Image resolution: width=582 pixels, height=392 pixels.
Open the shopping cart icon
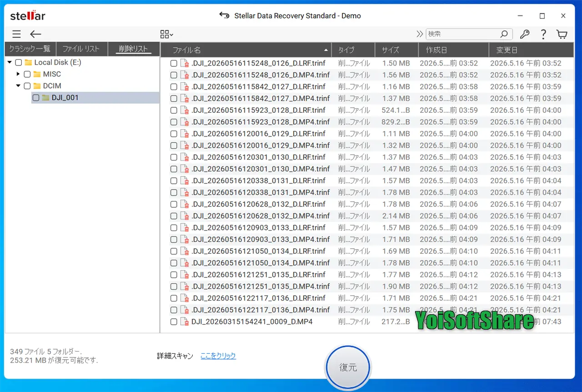pyautogui.click(x=562, y=34)
